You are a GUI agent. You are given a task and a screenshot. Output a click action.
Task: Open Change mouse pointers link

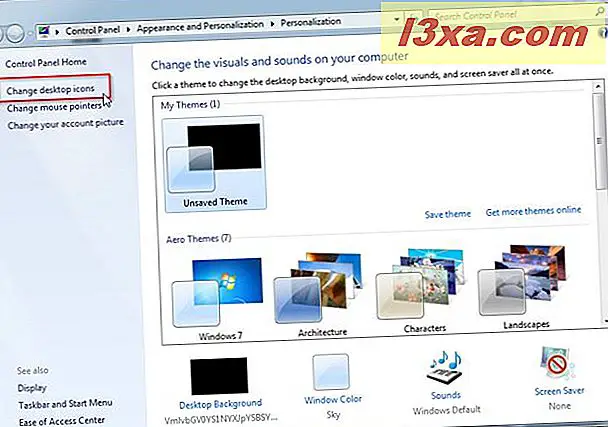click(54, 107)
